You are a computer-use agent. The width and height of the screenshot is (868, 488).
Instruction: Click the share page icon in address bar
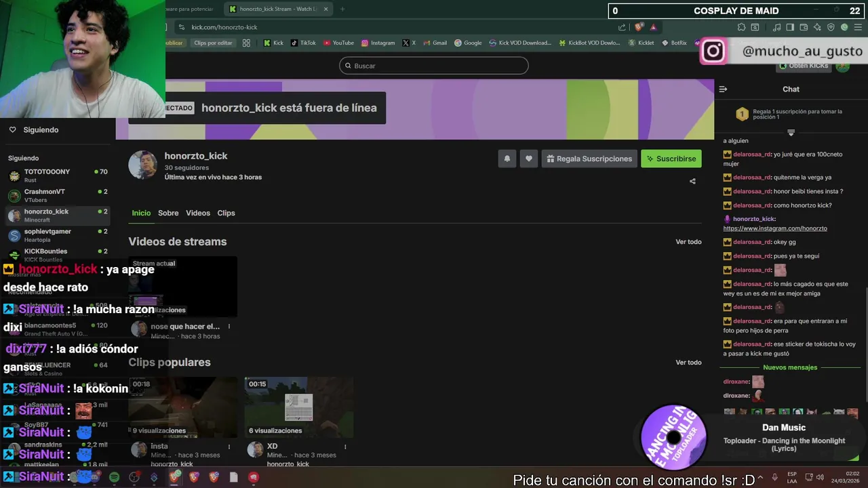622,27
